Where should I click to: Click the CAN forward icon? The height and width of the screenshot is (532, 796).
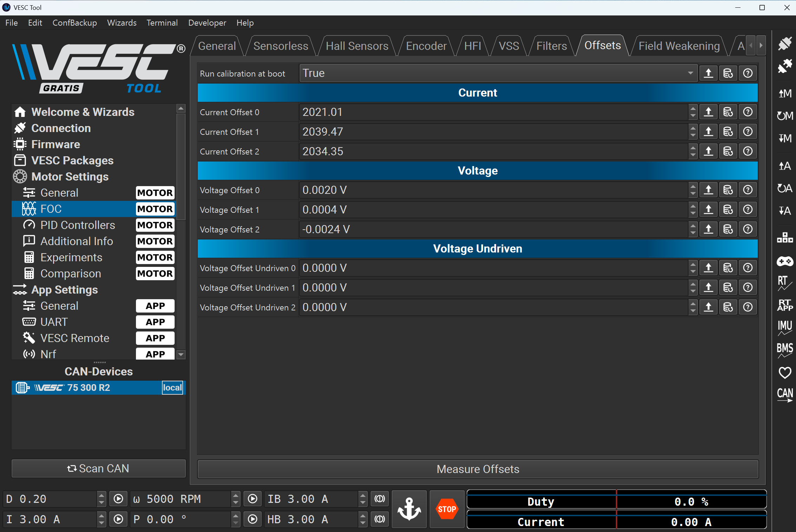tap(784, 395)
